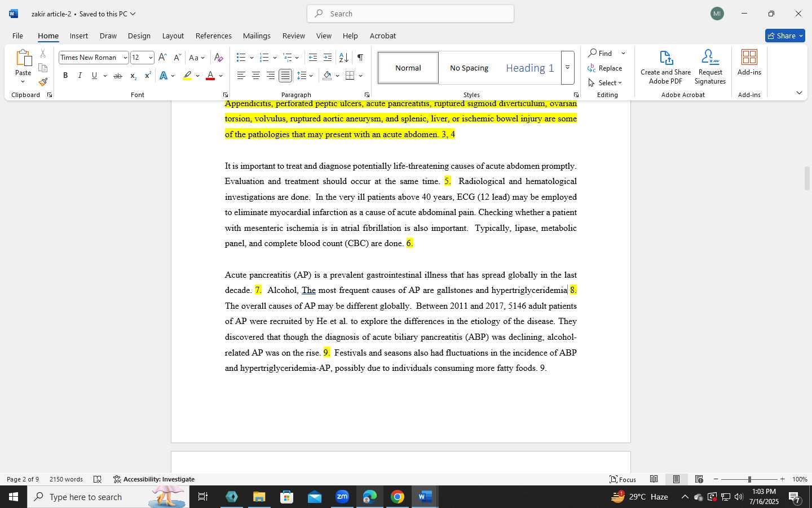Adjust the zoom slider handle

coord(749,479)
